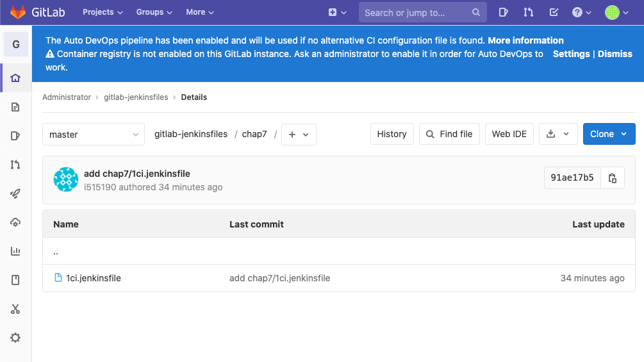Open the Projects menu
644x362 pixels.
(x=103, y=12)
